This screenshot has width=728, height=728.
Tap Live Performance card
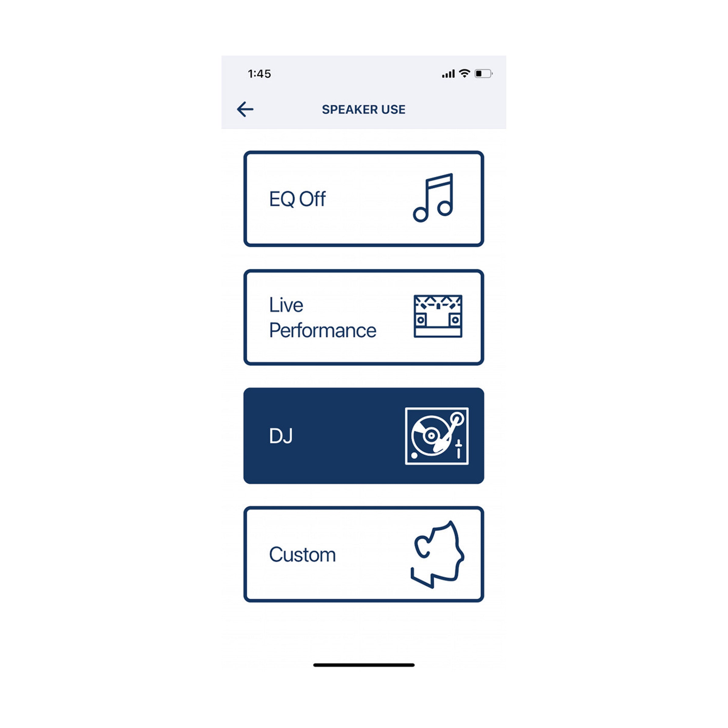point(365,323)
